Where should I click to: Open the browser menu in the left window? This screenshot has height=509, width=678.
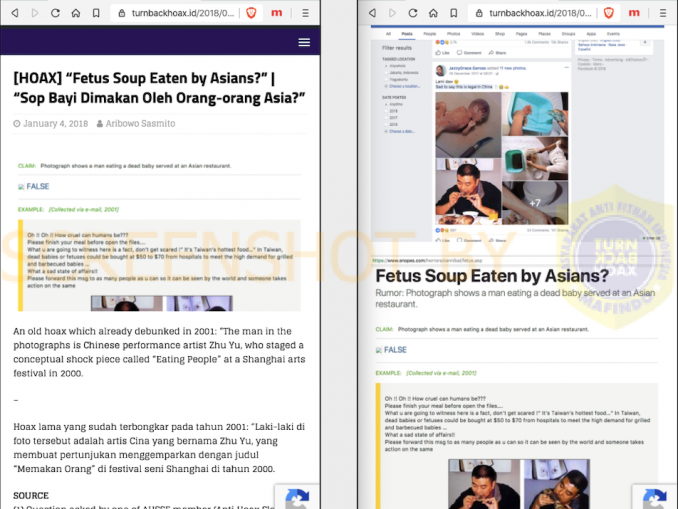[x=305, y=13]
